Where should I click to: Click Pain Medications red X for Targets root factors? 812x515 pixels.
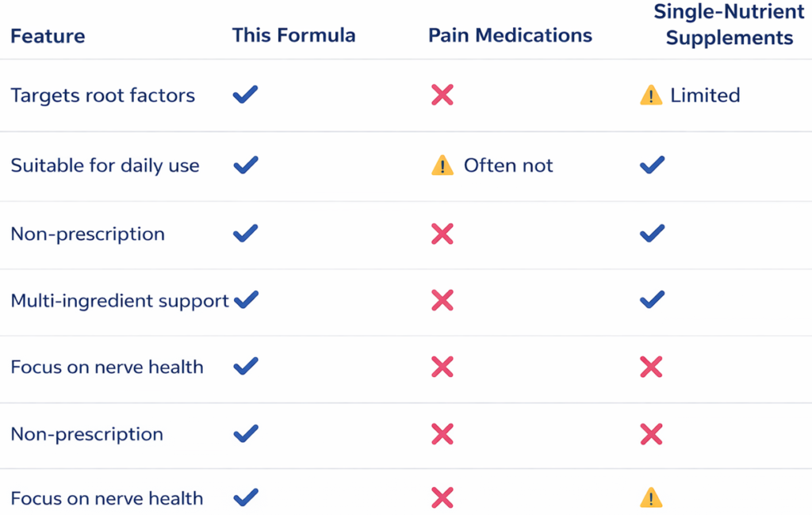tap(442, 96)
